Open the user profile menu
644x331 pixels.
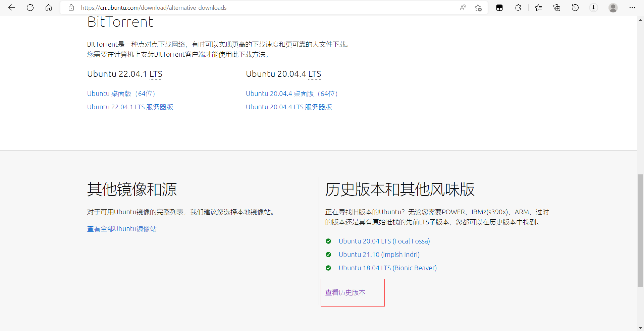click(x=613, y=8)
